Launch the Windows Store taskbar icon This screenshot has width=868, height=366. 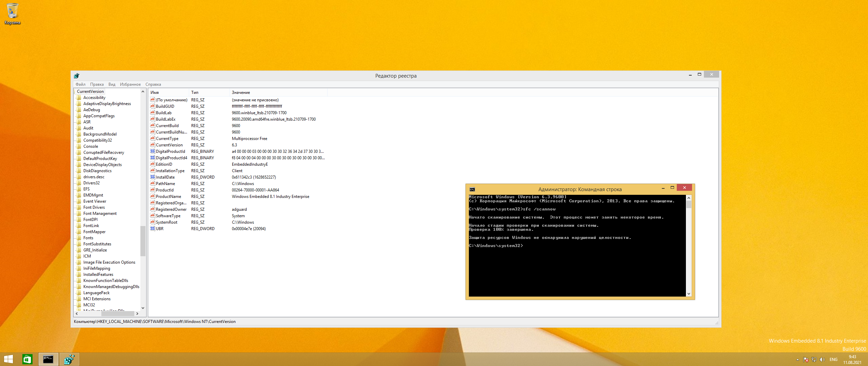pyautogui.click(x=27, y=359)
